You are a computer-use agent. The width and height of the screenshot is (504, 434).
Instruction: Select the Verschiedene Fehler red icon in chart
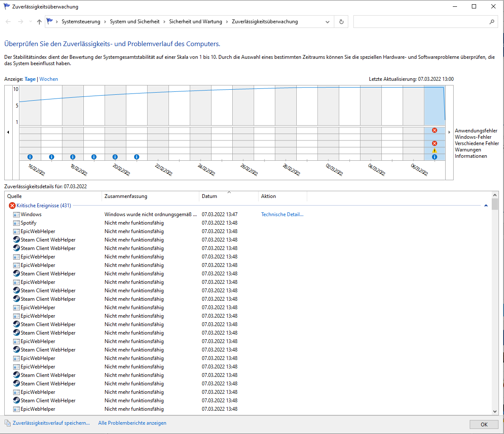pyautogui.click(x=435, y=143)
